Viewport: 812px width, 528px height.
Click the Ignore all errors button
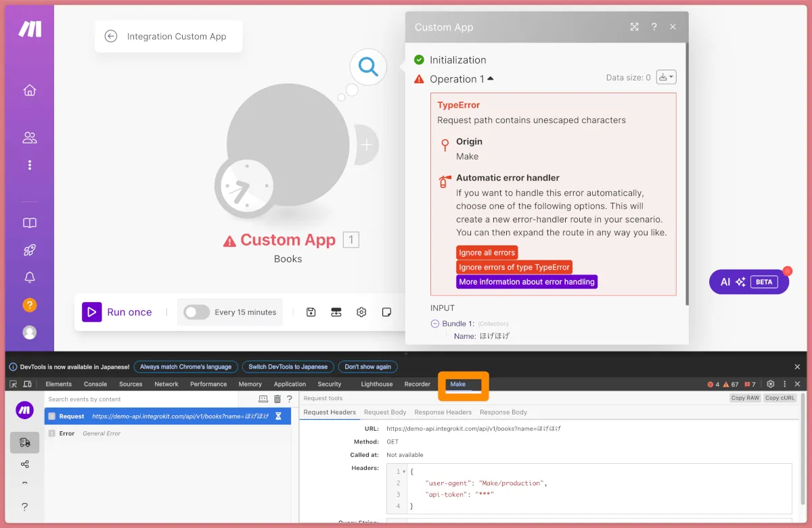coord(487,252)
